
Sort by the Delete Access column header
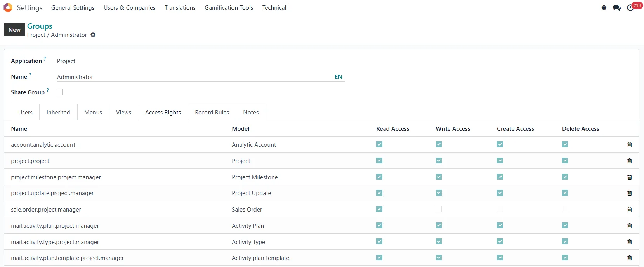tap(580, 129)
